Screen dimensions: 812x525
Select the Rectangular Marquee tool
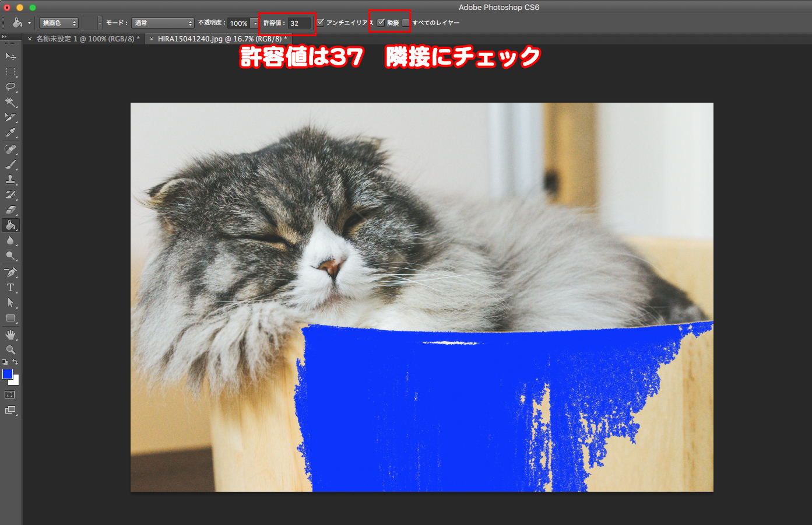(10, 72)
